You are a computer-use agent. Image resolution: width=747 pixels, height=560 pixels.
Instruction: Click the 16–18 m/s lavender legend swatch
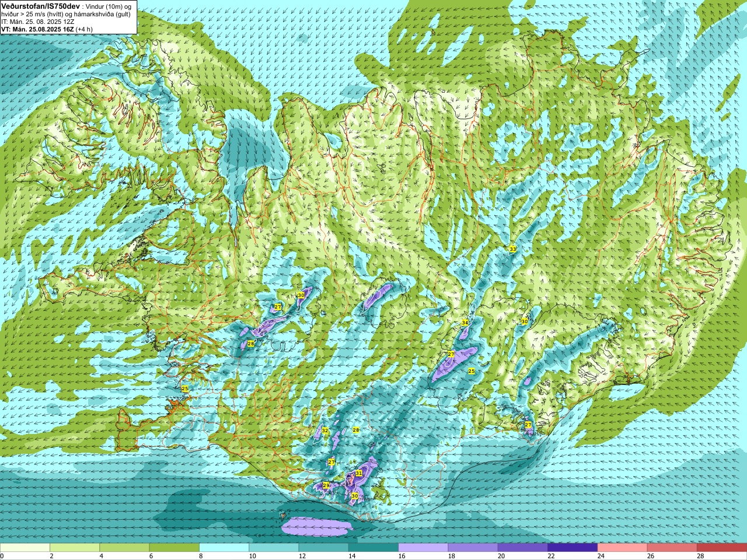[x=423, y=548]
